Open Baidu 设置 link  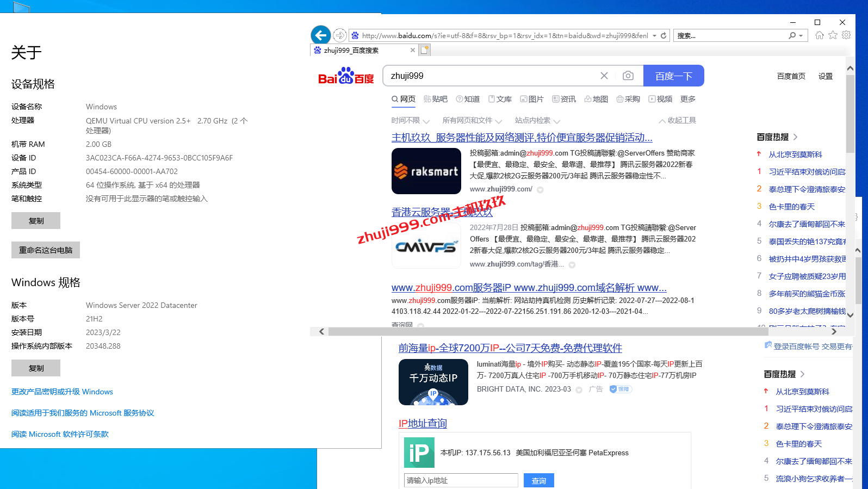[x=826, y=76]
